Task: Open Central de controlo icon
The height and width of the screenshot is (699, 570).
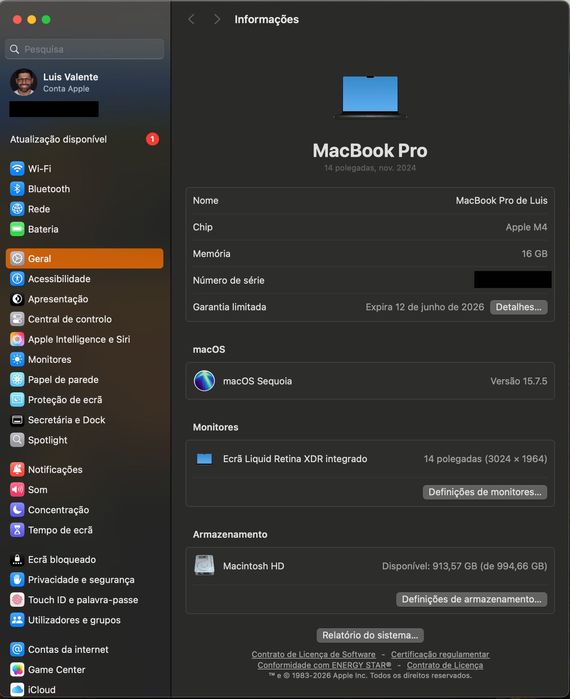Action: 17,319
